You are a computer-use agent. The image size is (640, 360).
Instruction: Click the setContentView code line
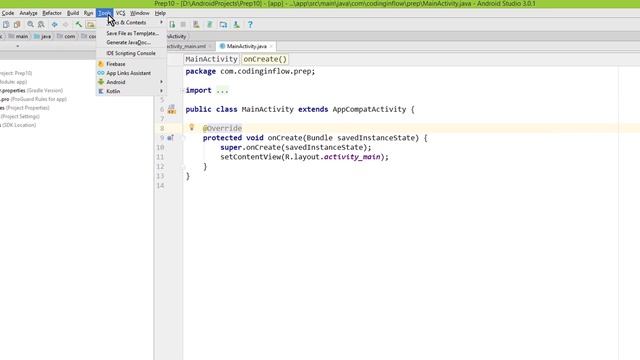coord(304,157)
